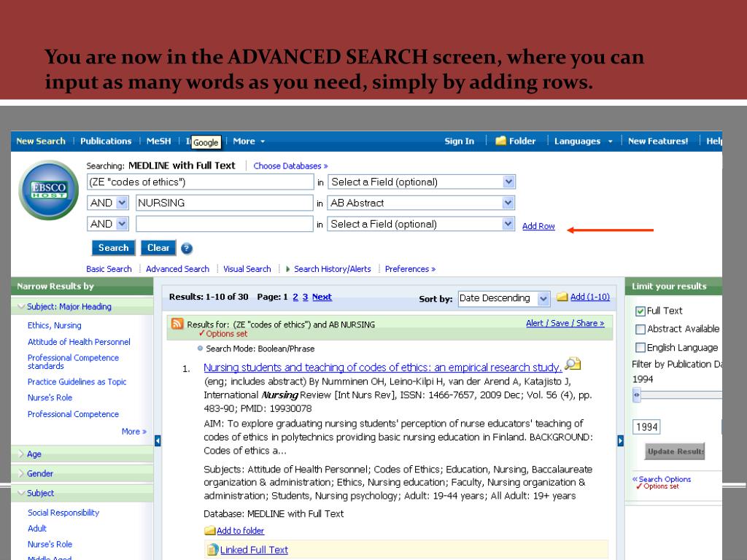Open third row Select a Field dropdown
Screen dimensions: 747x560
click(x=508, y=224)
